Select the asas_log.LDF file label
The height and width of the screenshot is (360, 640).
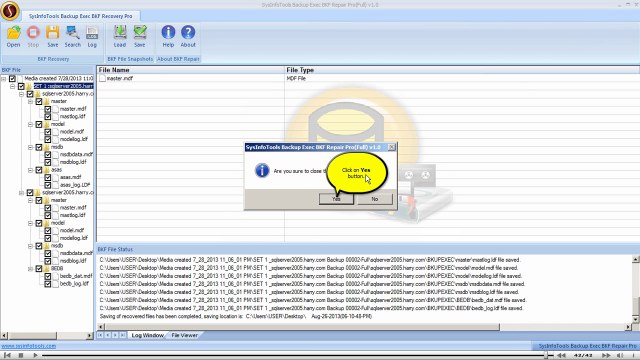(x=75, y=185)
